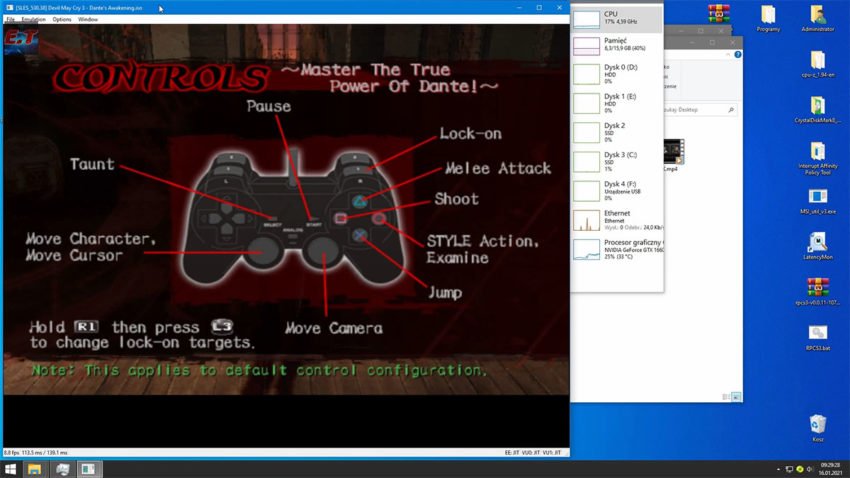Select Dysk 0 (D:) in performance list
This screenshot has width=850, height=478.
coord(616,74)
